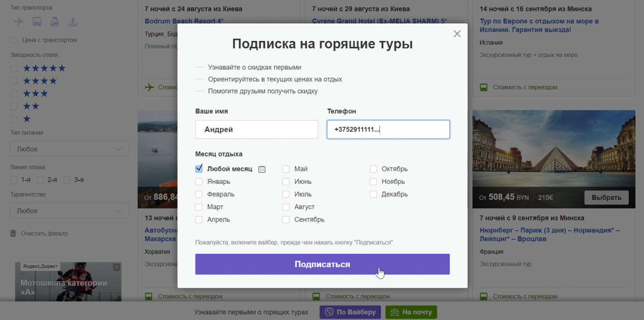The width and height of the screenshot is (644, 320).
Task: Check the Август month checkbox
Action: pyautogui.click(x=286, y=207)
